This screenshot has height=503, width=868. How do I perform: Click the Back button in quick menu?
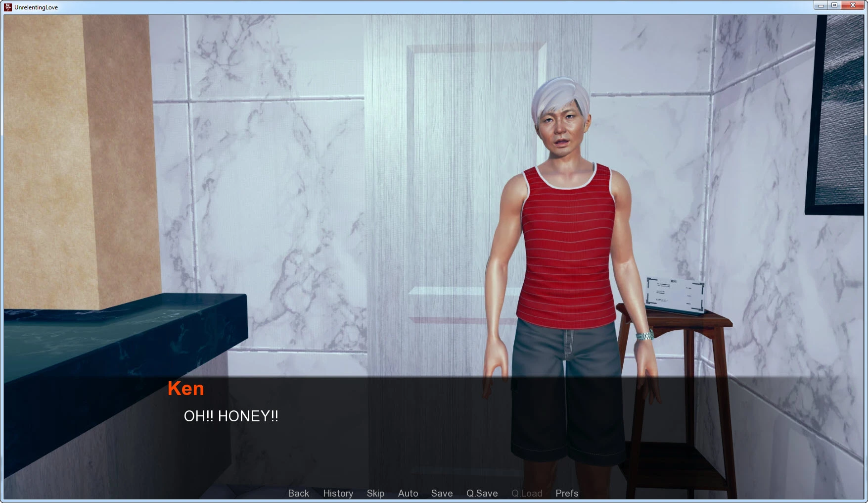pyautogui.click(x=298, y=493)
